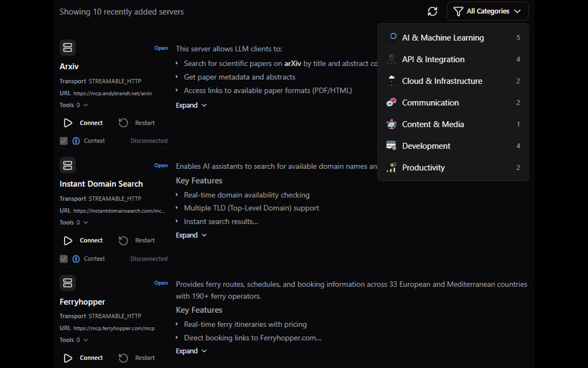Viewport: 588px width, 368px height.
Task: Click the Ferryhopper server title
Action: point(82,302)
